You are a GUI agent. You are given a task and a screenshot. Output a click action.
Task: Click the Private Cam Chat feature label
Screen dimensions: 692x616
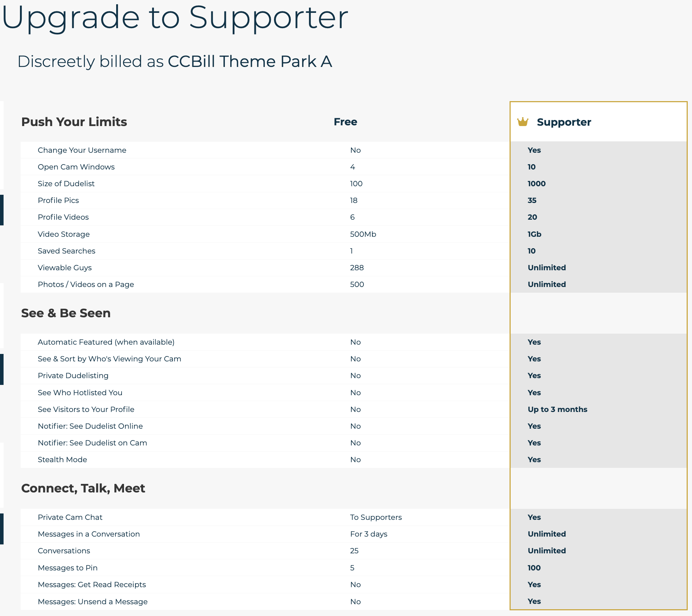coord(70,517)
